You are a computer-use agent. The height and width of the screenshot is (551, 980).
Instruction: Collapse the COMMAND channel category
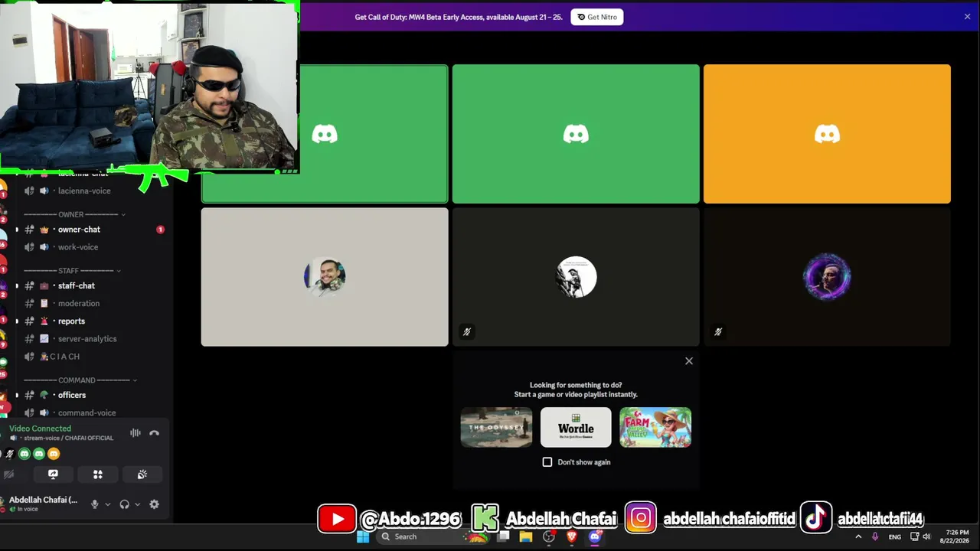pyautogui.click(x=80, y=380)
